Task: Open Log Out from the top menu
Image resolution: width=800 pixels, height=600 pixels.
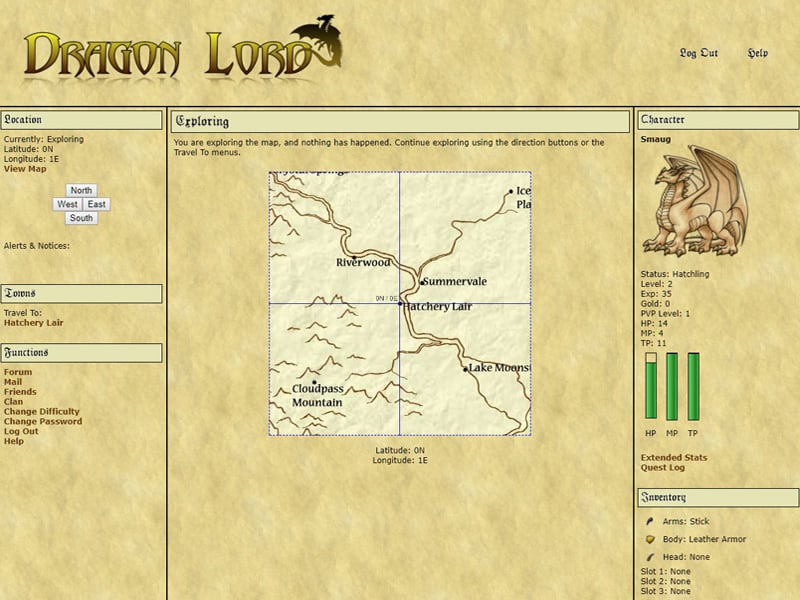Action: [698, 52]
